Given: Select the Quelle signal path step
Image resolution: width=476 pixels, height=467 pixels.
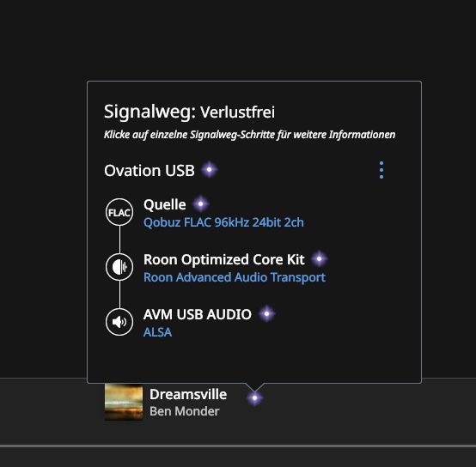Looking at the screenshot, I should click(164, 204).
